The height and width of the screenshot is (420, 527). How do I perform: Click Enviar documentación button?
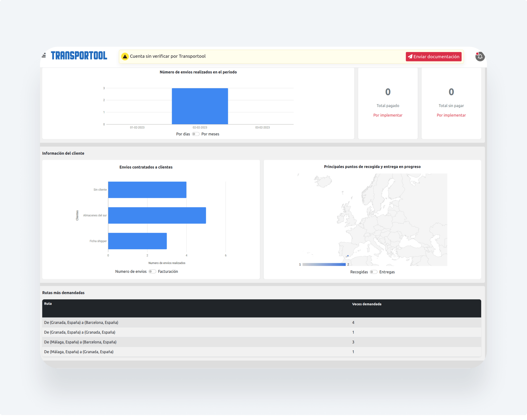433,57
